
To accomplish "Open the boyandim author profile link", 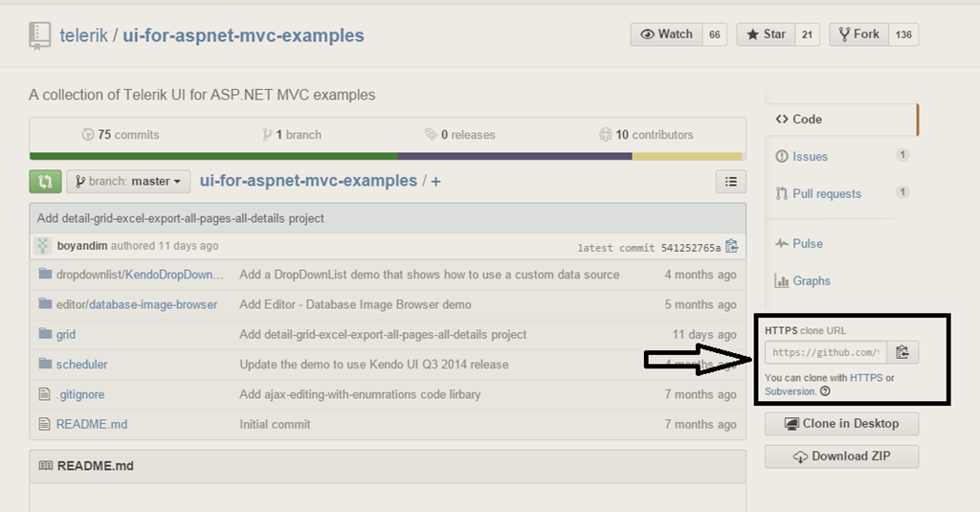I will point(82,246).
